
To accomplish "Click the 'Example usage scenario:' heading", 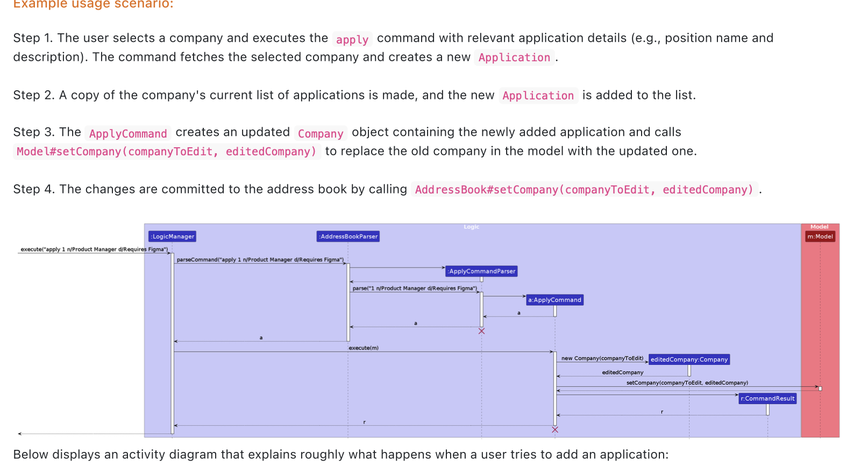I will point(94,4).
